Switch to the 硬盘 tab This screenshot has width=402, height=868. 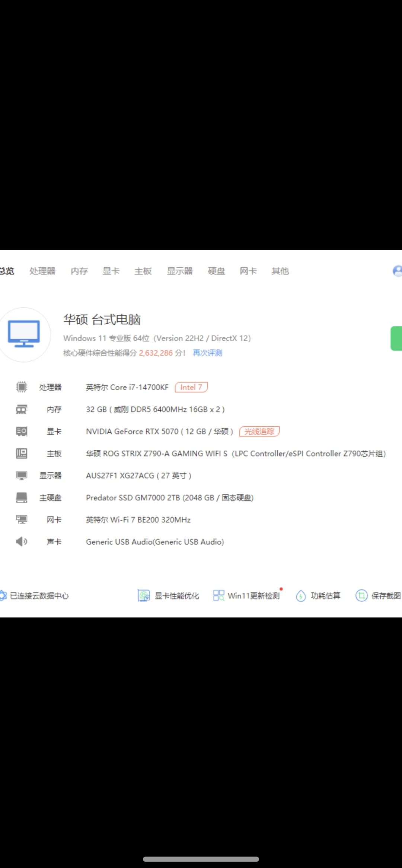coord(216,271)
